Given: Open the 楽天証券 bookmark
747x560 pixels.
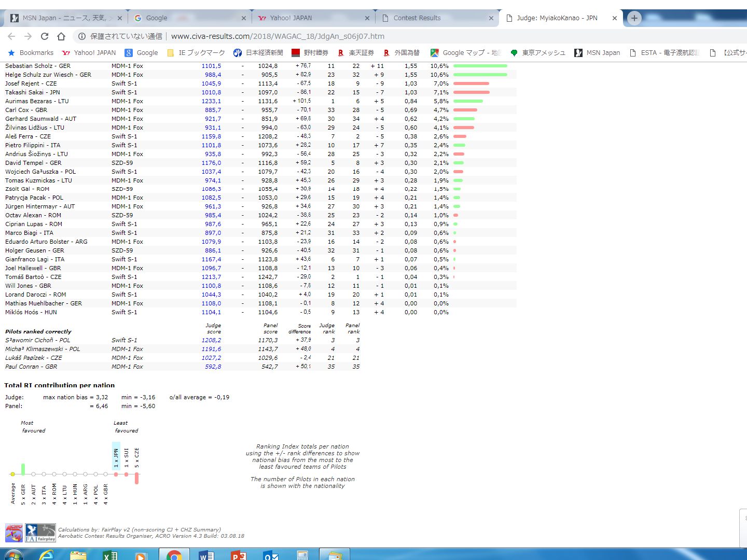Looking at the screenshot, I should [356, 53].
